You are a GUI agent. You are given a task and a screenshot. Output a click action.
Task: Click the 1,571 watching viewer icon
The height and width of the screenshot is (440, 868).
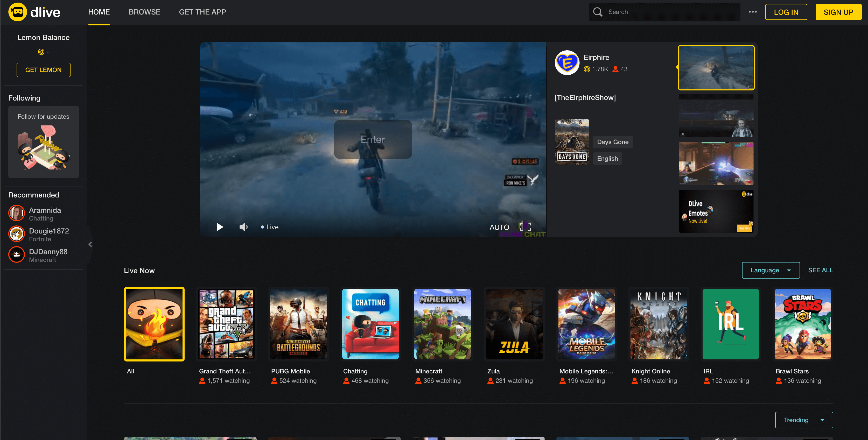pos(202,381)
